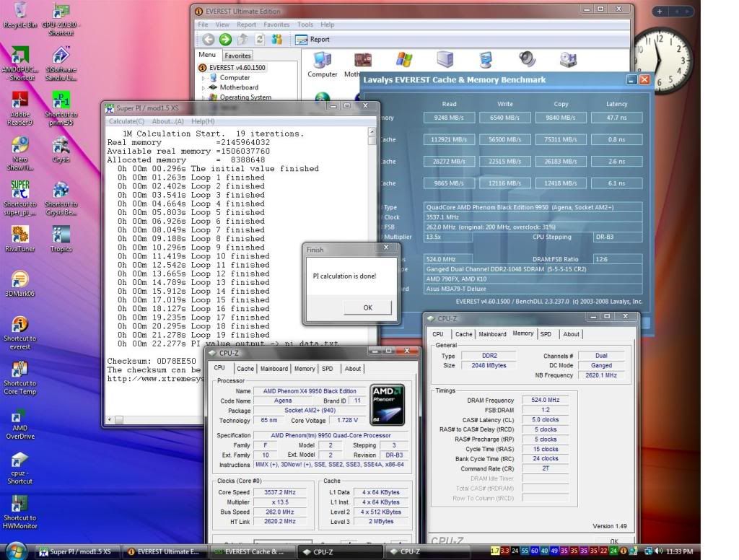Open the 3DMark06 desktop icon
The height and width of the screenshot is (560, 739).
tap(19, 284)
